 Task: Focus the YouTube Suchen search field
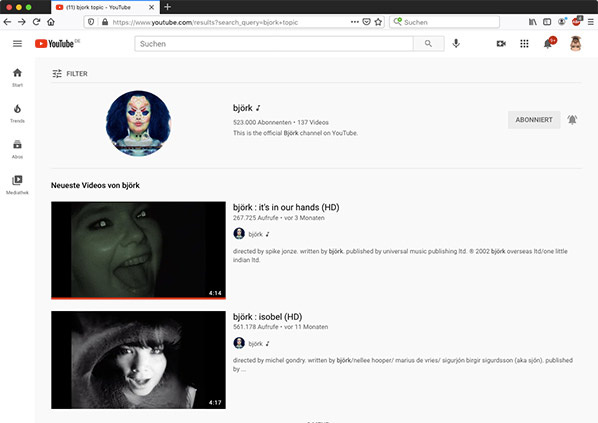(x=274, y=43)
